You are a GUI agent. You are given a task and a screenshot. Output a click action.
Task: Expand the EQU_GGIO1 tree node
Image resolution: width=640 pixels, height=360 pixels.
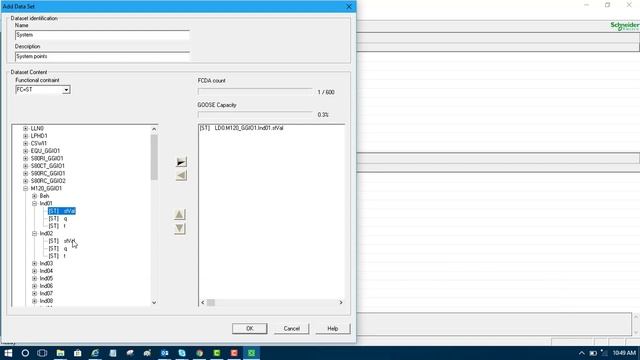click(x=26, y=151)
